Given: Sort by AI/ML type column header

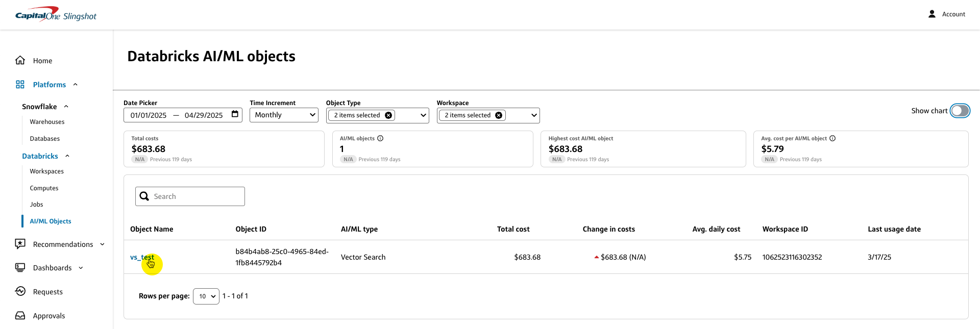Looking at the screenshot, I should (x=359, y=229).
